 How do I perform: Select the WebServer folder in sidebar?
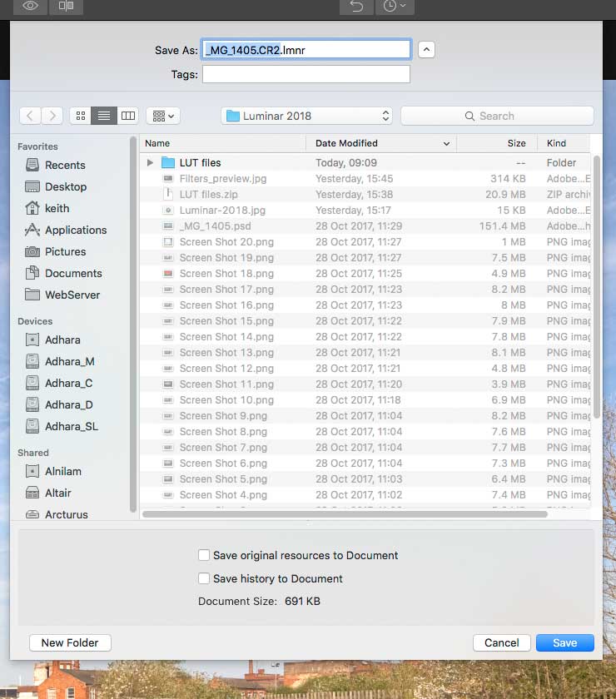72,295
